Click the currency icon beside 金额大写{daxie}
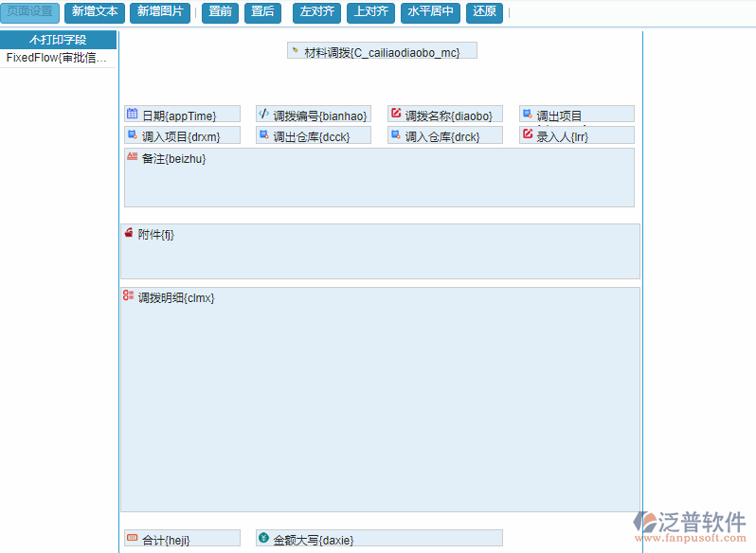This screenshot has width=756, height=553. coord(263,538)
